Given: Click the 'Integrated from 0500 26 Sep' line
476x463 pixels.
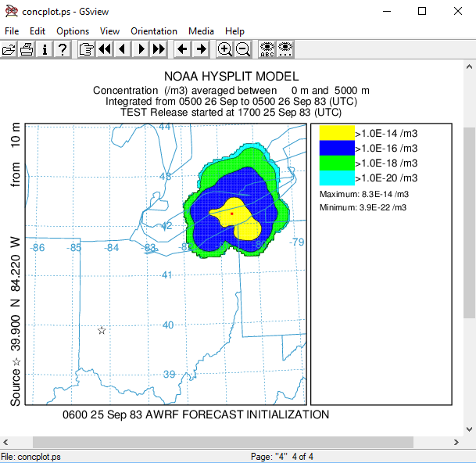Looking at the screenshot, I should click(231, 102).
